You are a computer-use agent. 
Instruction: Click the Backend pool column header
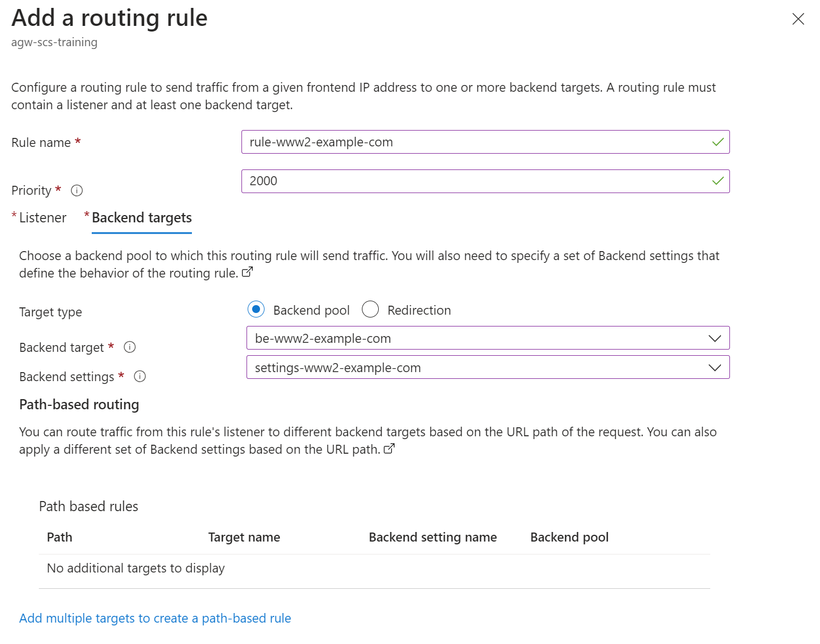tap(570, 538)
